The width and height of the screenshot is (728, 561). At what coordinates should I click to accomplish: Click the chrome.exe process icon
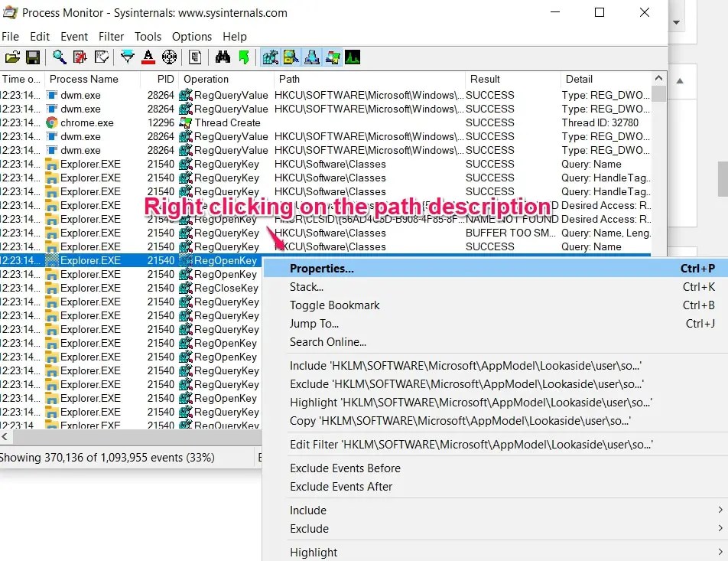click(52, 122)
